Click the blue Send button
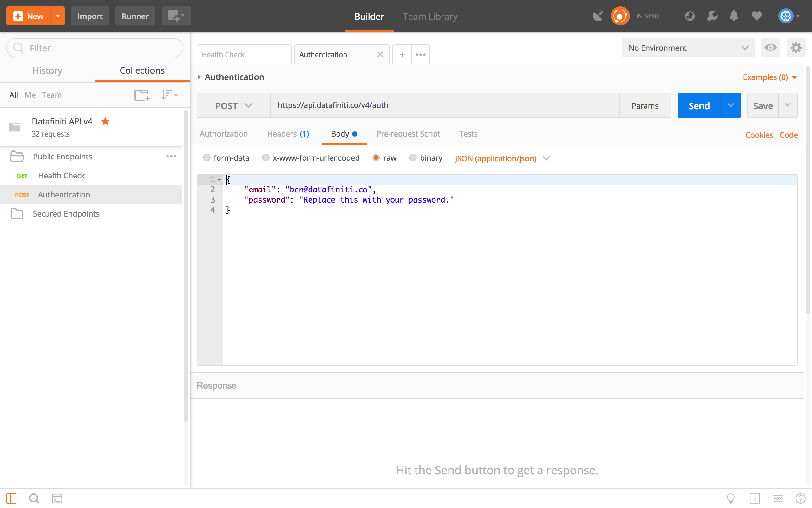The width and height of the screenshot is (812, 508). (699, 105)
